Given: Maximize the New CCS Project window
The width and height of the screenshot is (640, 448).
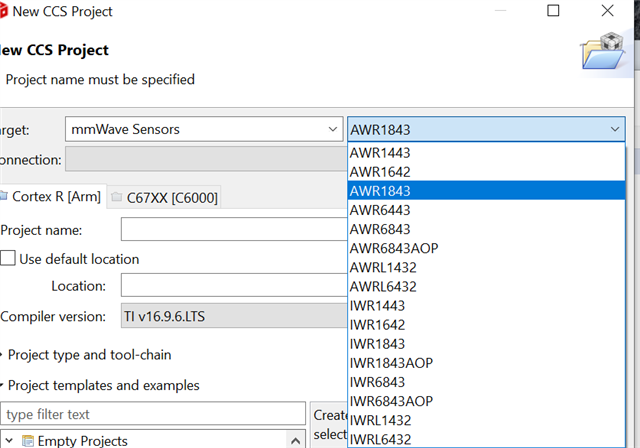Looking at the screenshot, I should click(553, 11).
